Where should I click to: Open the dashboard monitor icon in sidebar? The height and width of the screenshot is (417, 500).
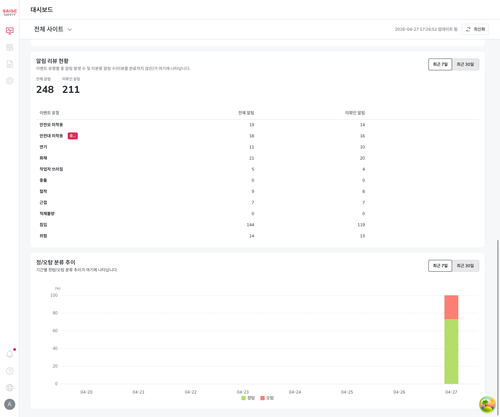[x=10, y=31]
